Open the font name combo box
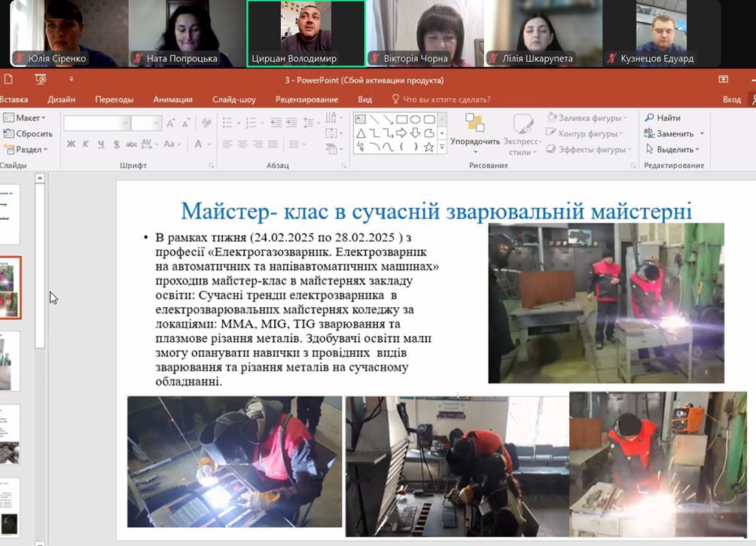The image size is (756, 546). 96,123
